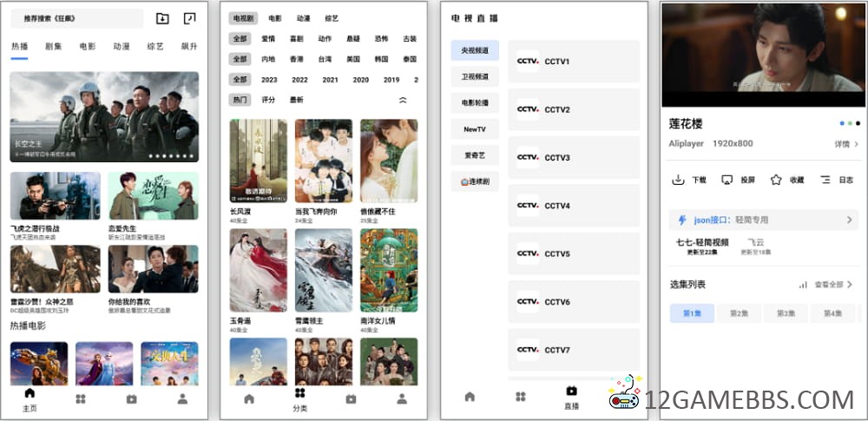Screen dimensions: 868x421
Task: Open 玉骨遥 poster
Action: pyautogui.click(x=259, y=270)
